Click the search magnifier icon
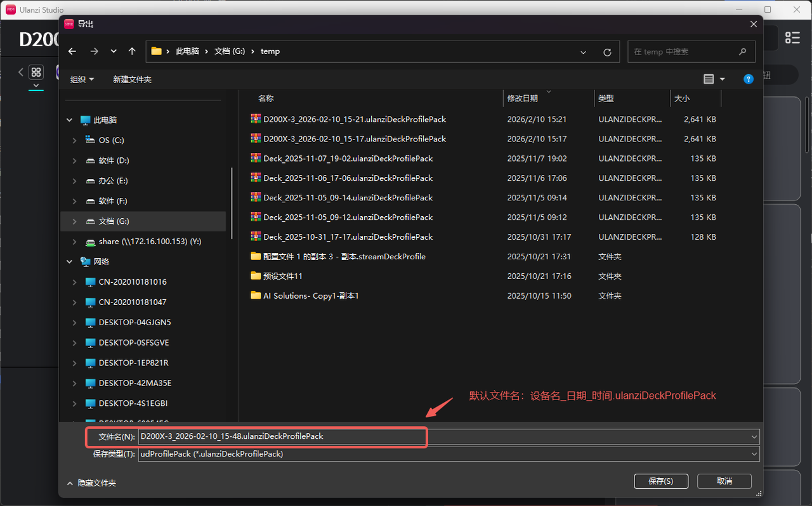Screen dimensions: 812x506 pyautogui.click(x=743, y=52)
